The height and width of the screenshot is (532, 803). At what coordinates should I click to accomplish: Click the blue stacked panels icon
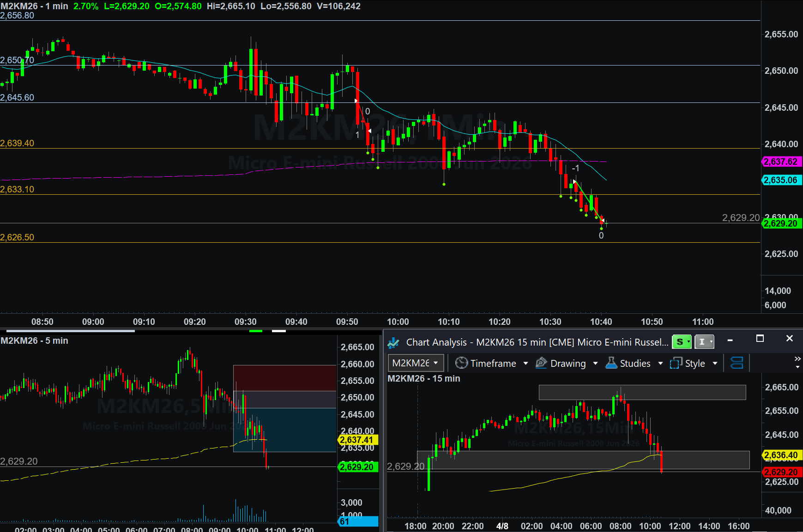pos(737,363)
